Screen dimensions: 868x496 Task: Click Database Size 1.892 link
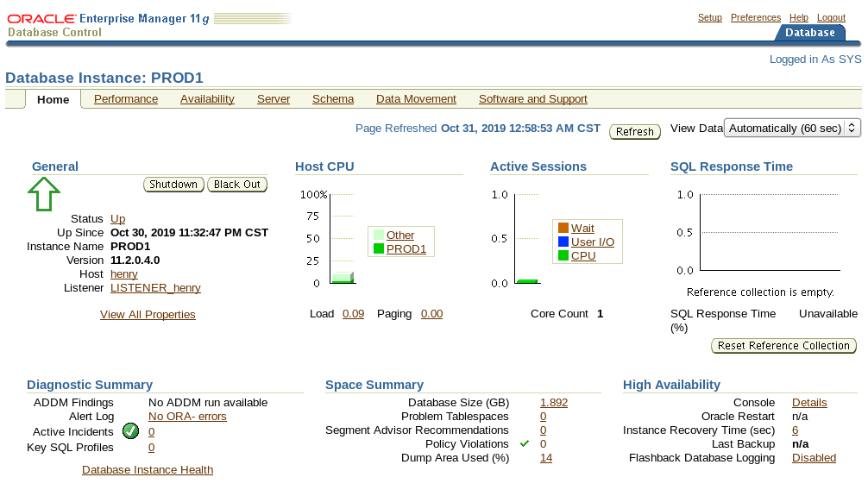554,403
